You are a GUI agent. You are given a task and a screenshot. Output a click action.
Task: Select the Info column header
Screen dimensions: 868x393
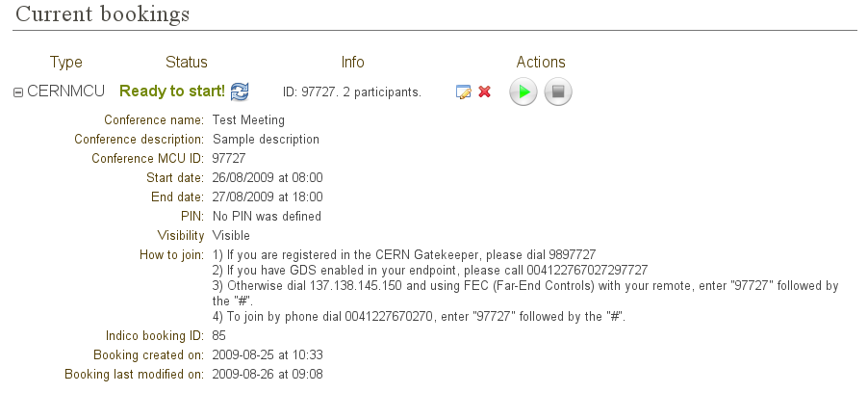[x=352, y=62]
